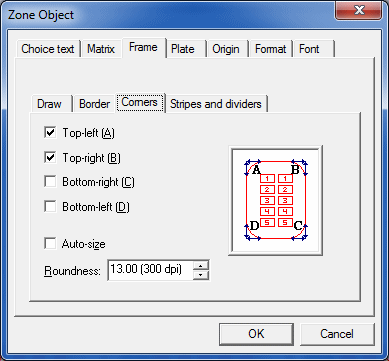389x361 pixels.
Task: Uncheck the Top-right (B) corner option
Action: click(x=50, y=157)
